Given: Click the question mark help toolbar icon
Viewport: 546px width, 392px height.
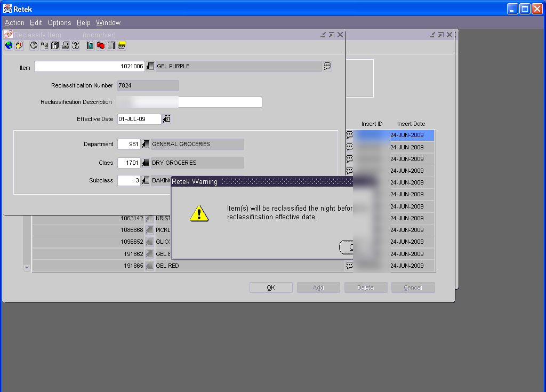Looking at the screenshot, I should pos(76,46).
